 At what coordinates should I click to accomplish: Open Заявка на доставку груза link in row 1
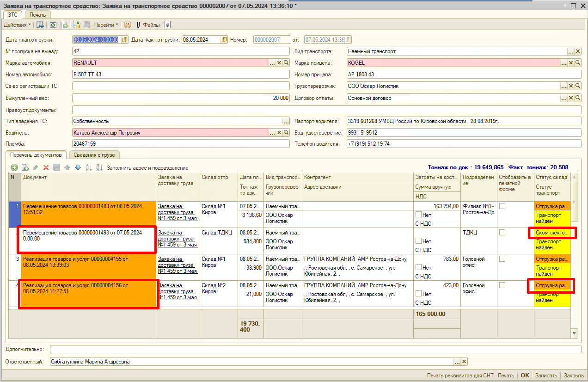pyautogui.click(x=178, y=212)
